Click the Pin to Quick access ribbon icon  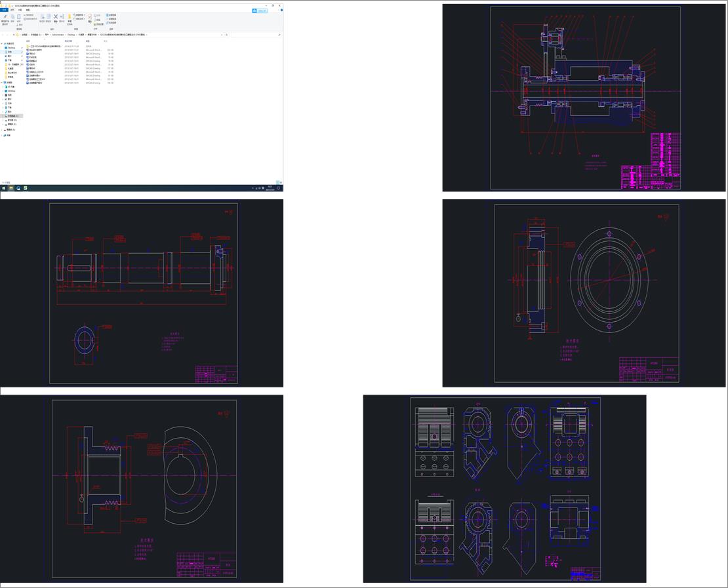(5, 16)
